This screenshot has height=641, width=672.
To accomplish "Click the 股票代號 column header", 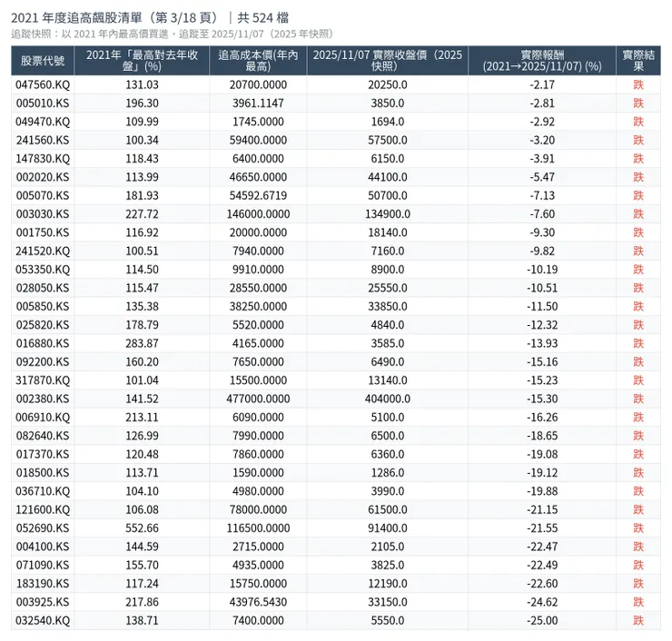I will (x=43, y=61).
